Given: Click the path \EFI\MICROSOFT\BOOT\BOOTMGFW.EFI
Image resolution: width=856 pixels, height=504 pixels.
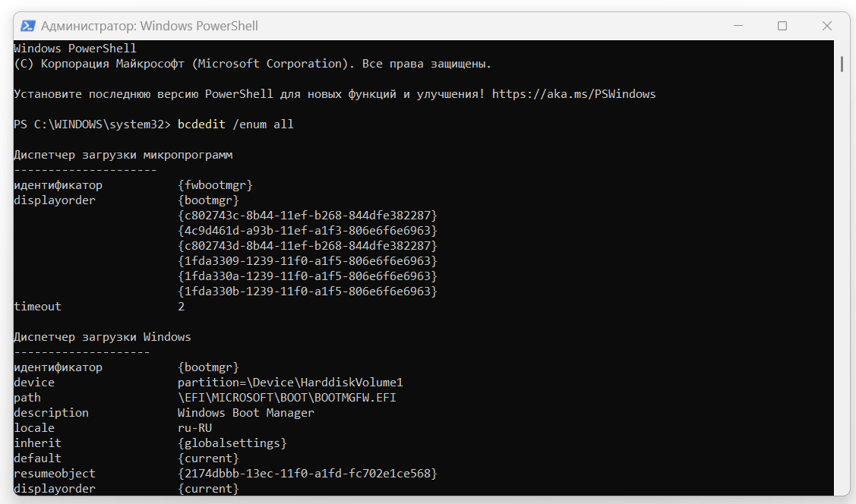Looking at the screenshot, I should pyautogui.click(x=286, y=398).
